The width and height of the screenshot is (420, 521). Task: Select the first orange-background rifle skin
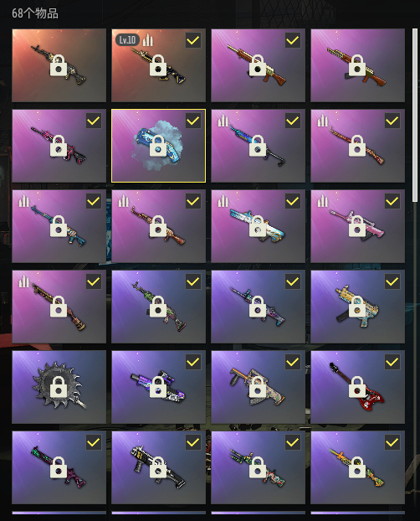click(59, 65)
